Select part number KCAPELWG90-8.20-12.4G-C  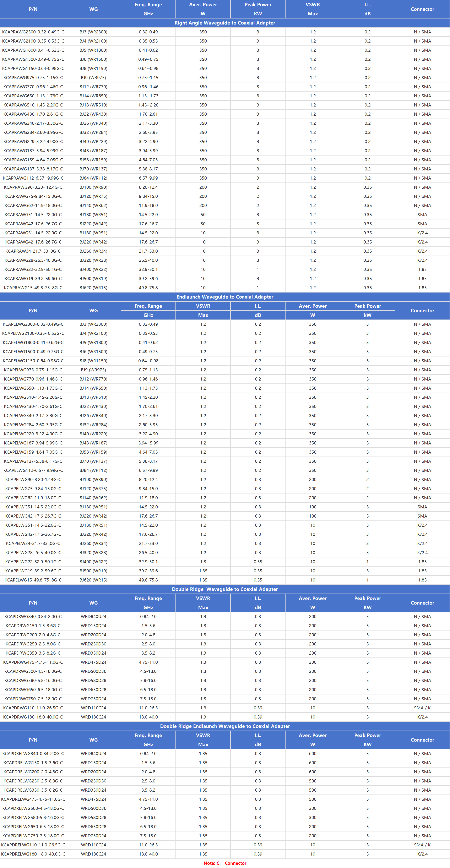33,480
